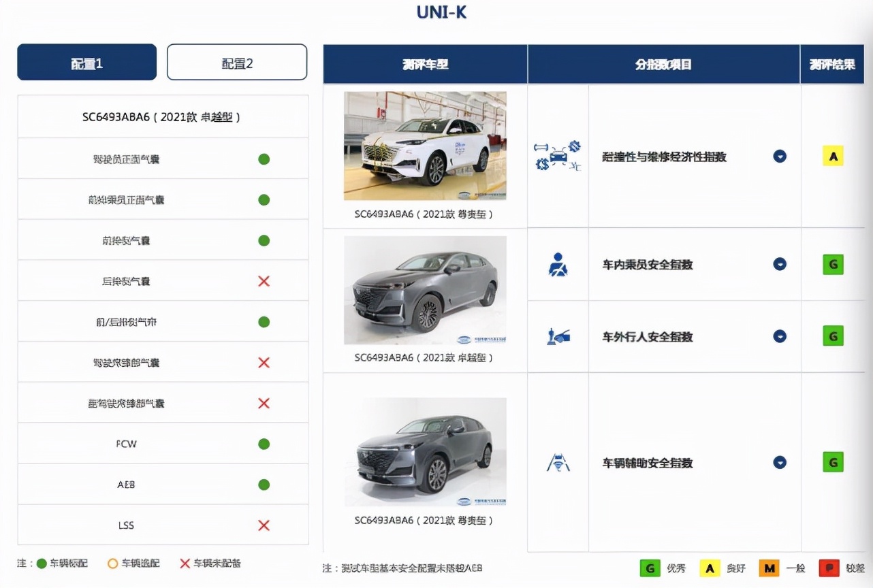
Task: Open the 耐撞性与维修经济性指数 title text
Action: pos(665,157)
